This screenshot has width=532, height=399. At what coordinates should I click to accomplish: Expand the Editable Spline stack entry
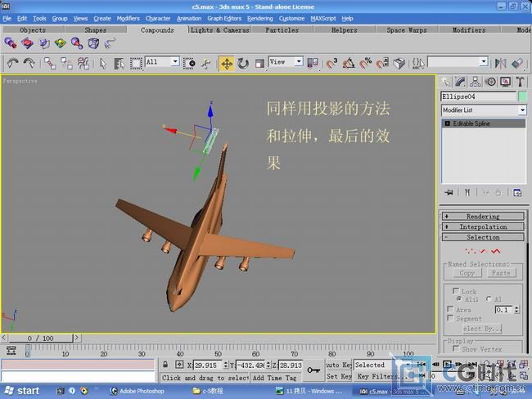(x=447, y=123)
